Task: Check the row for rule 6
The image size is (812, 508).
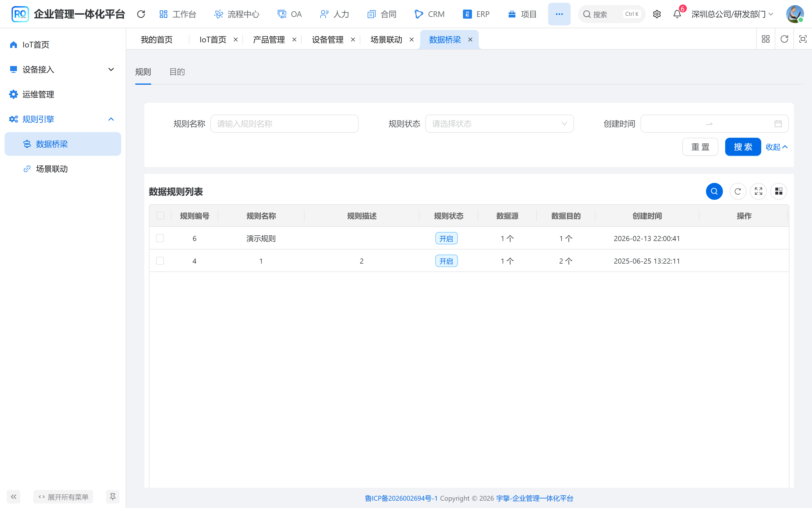Action: 160,238
